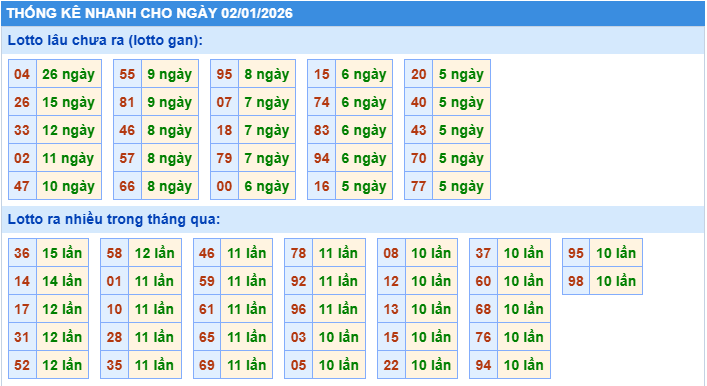Click '12 lần' in the row of 31
Screen dimensions: 707x386
[62, 337]
